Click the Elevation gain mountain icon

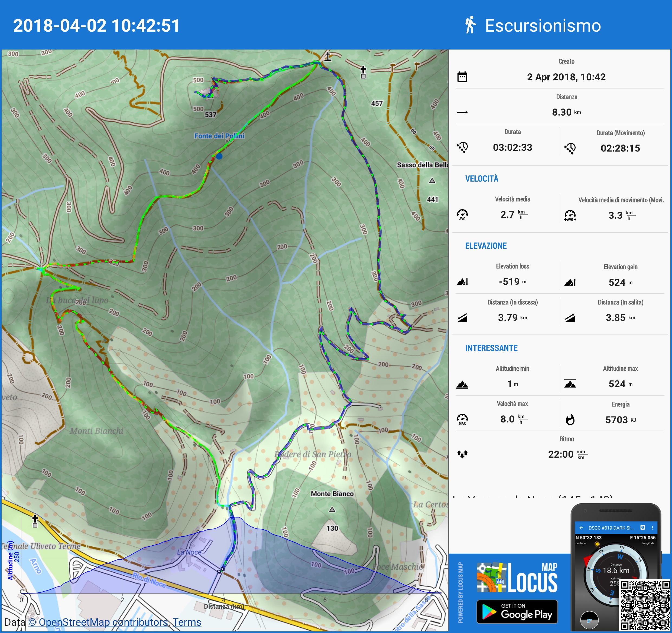pos(570,282)
